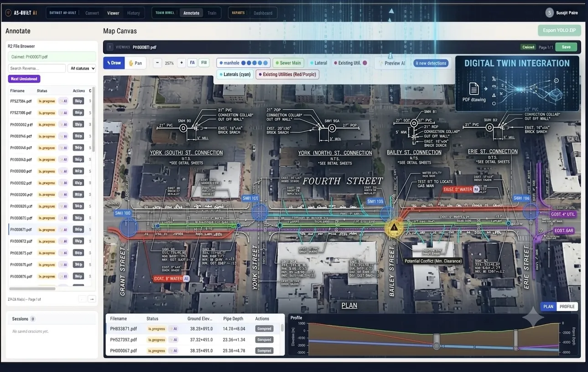Open the Convert tab
This screenshot has height=372, width=588.
(92, 13)
